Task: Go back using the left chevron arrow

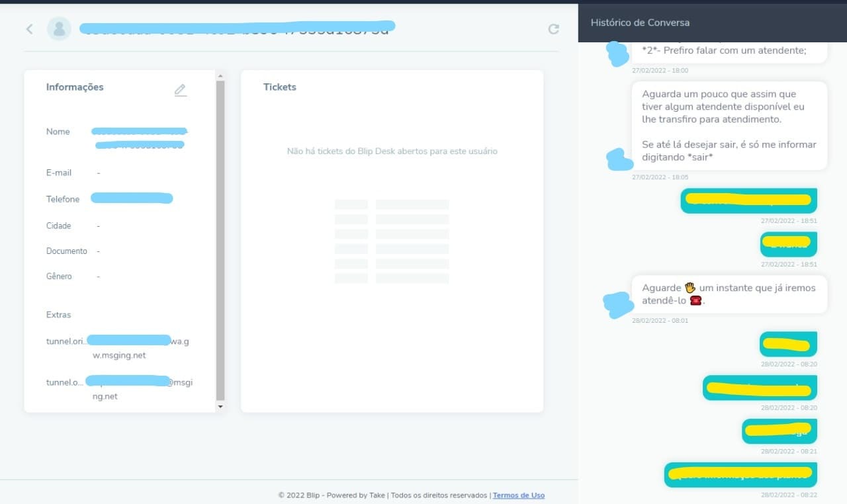Action: (29, 29)
